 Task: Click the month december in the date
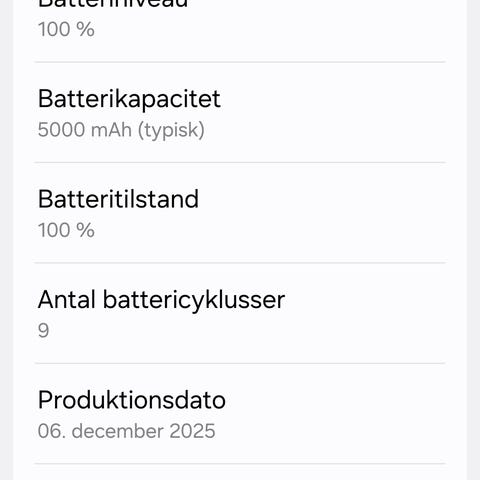pyautogui.click(x=117, y=431)
